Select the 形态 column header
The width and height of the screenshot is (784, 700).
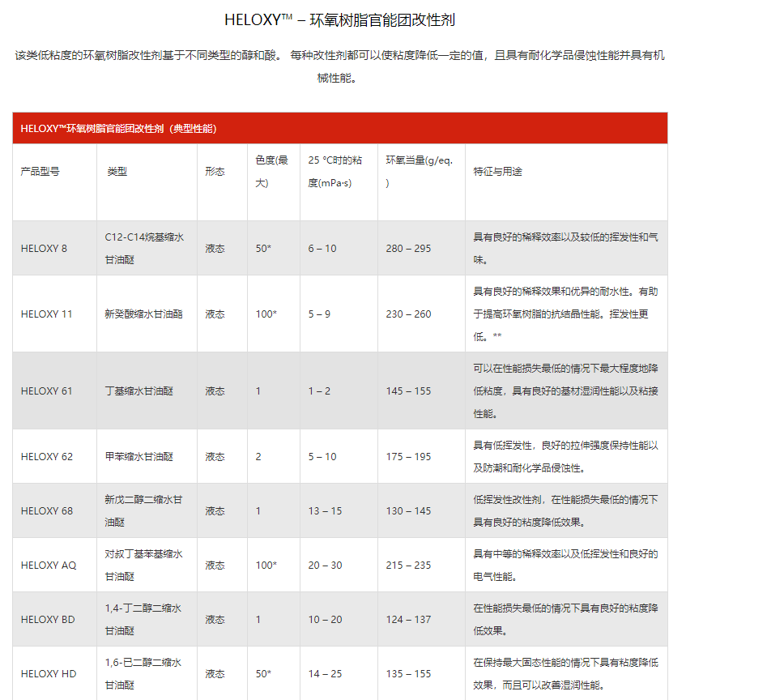[x=215, y=172]
